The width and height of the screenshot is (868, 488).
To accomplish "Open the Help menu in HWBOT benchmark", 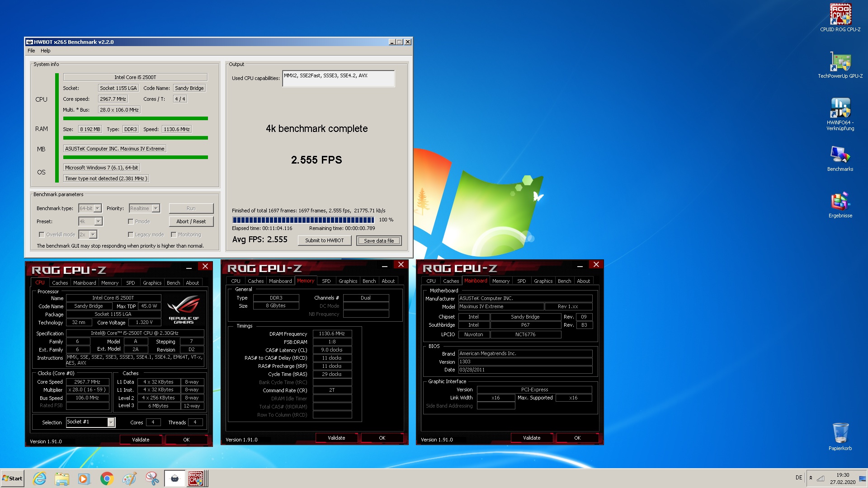I will [x=46, y=51].
